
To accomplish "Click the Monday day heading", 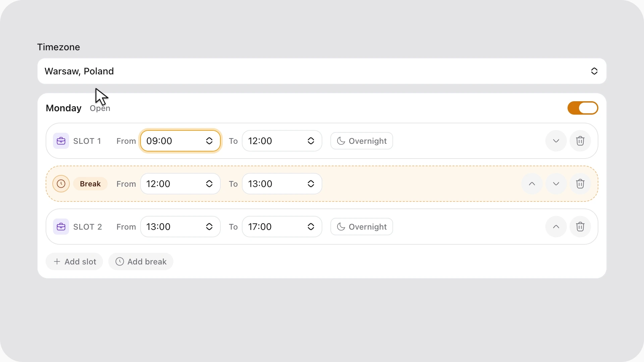I will point(64,108).
